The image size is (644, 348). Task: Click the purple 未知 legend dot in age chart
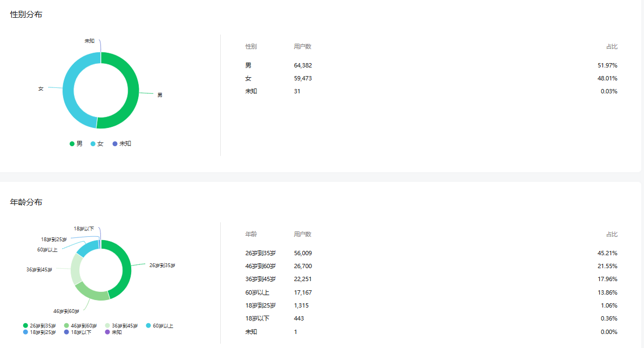point(107,332)
